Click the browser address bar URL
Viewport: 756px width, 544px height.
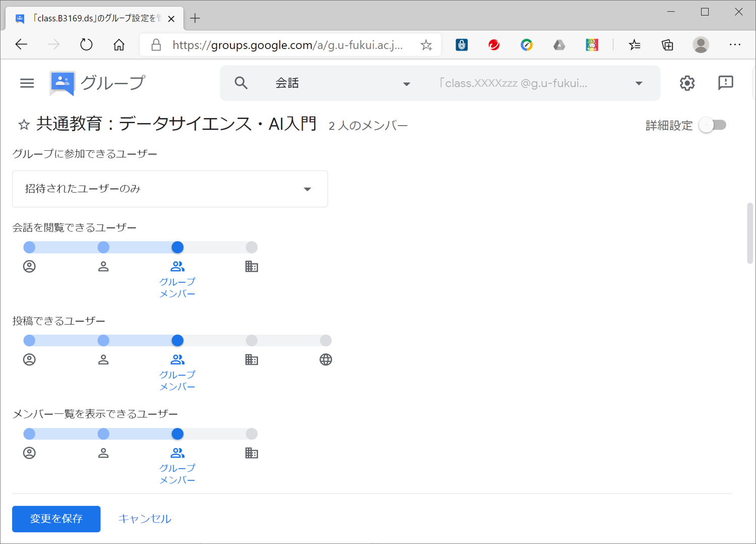tap(287, 45)
